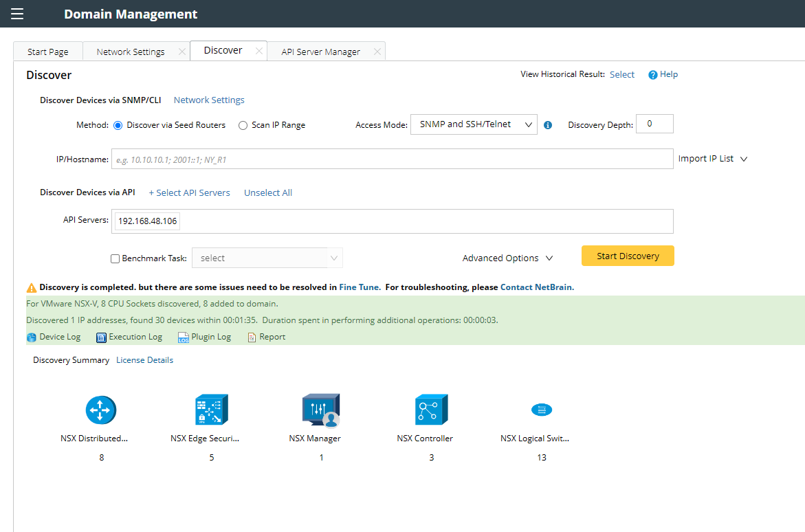This screenshot has width=805, height=532.
Task: Click the NSX Distributed router icon
Action: click(101, 410)
